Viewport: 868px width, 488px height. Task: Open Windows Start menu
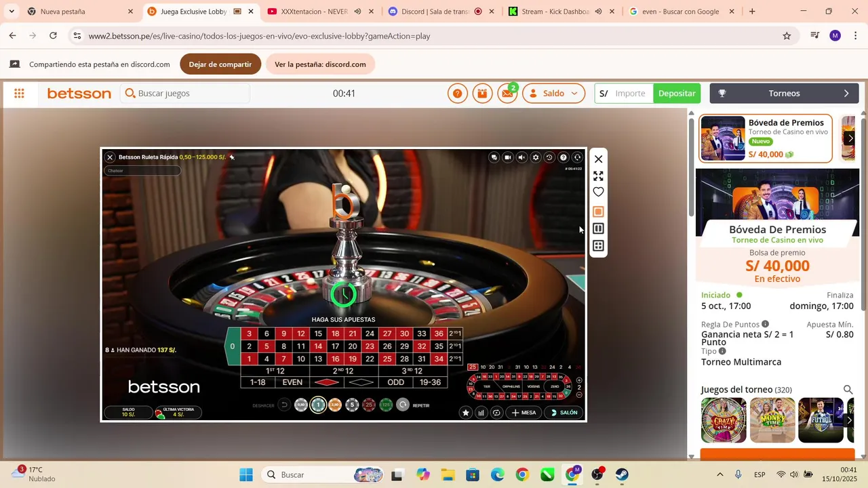pos(246,474)
